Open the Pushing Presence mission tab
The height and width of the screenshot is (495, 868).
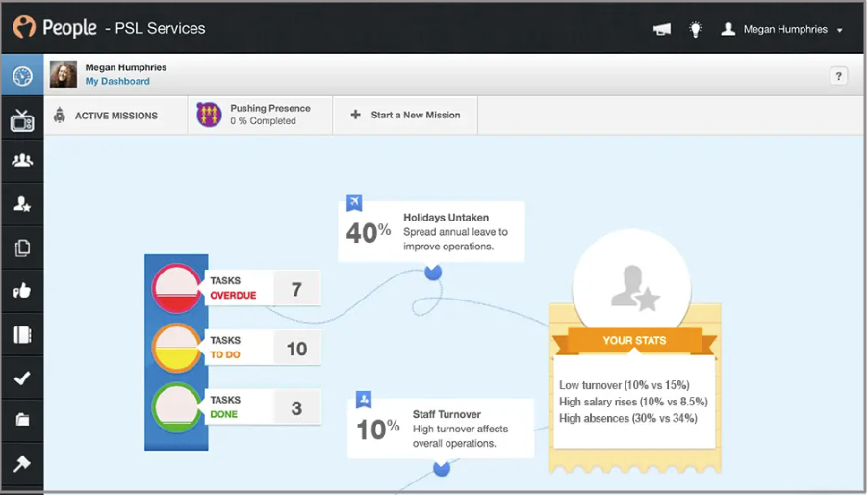pyautogui.click(x=260, y=116)
